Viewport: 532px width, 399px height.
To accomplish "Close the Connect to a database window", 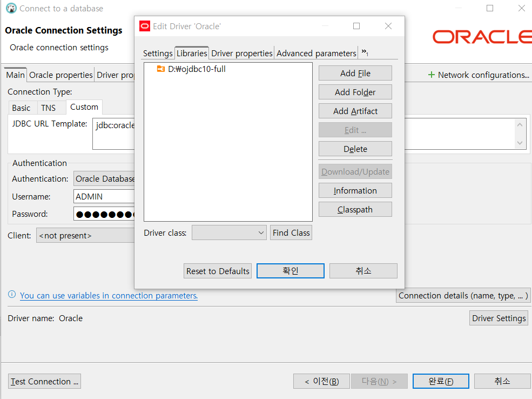I will [522, 8].
